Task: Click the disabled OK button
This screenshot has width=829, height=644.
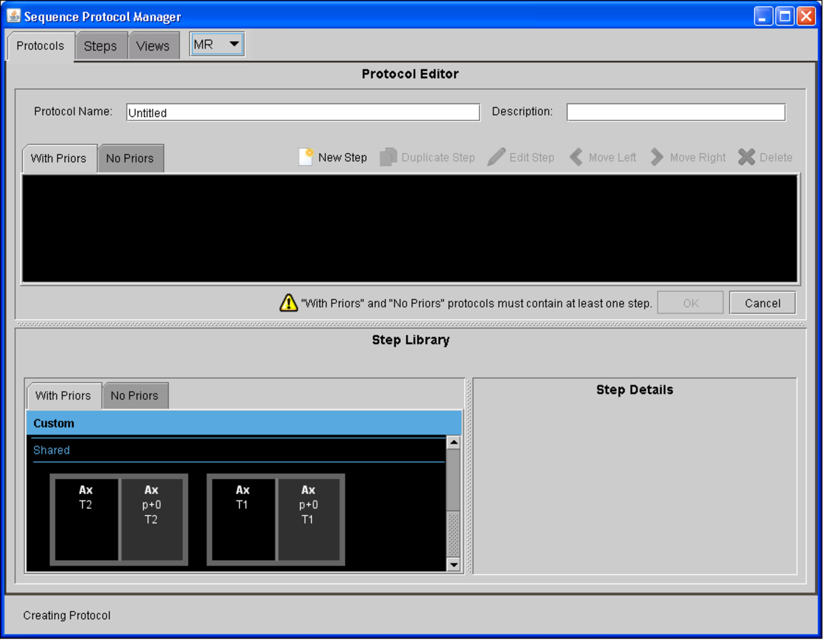Action: point(690,303)
